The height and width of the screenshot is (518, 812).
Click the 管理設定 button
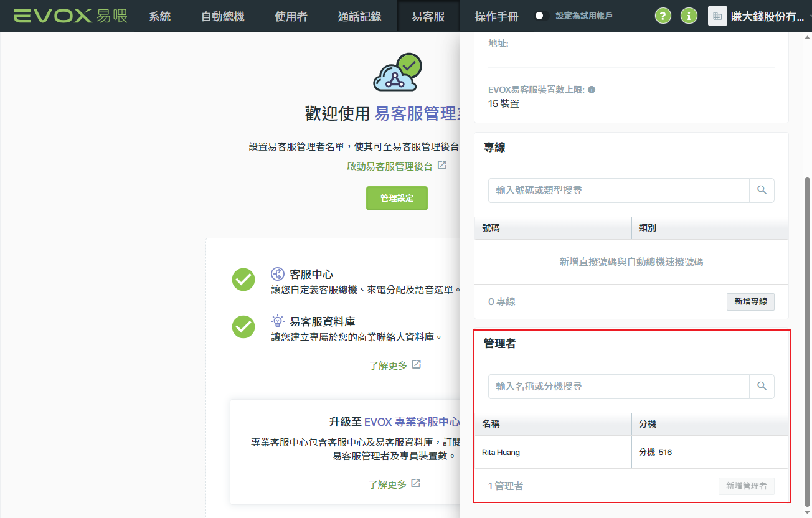click(x=397, y=198)
